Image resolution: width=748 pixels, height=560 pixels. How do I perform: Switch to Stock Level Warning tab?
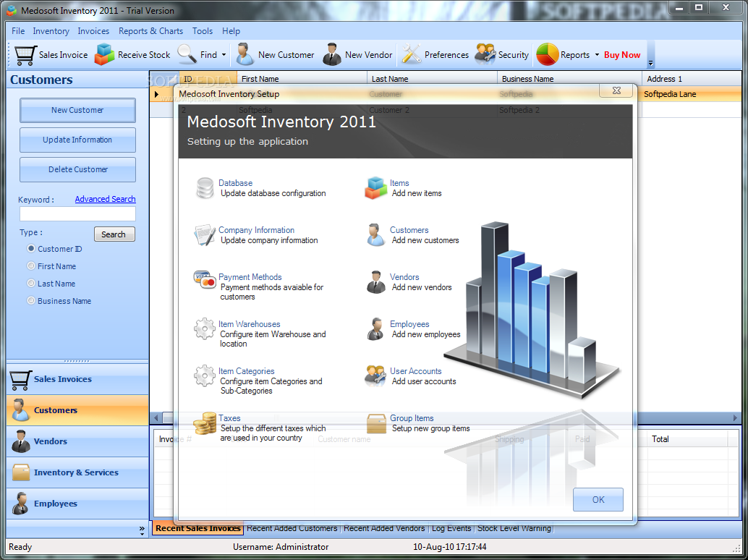pos(514,528)
